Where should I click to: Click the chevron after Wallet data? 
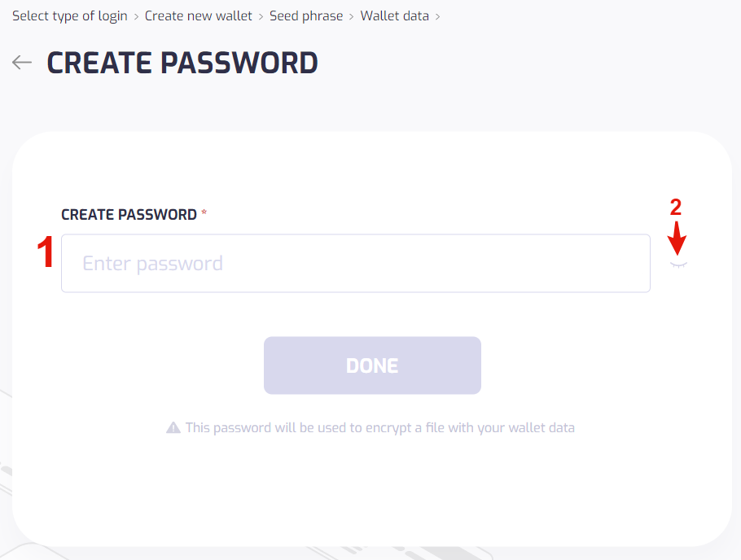pos(436,15)
